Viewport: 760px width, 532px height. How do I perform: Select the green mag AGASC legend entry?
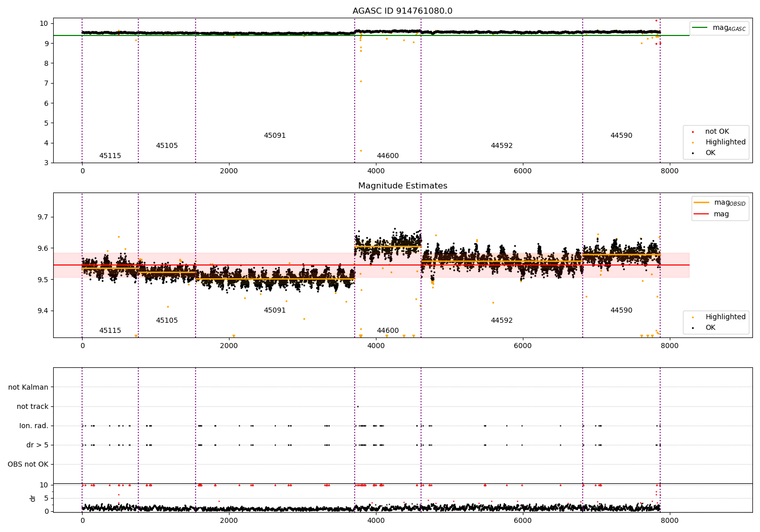click(718, 28)
